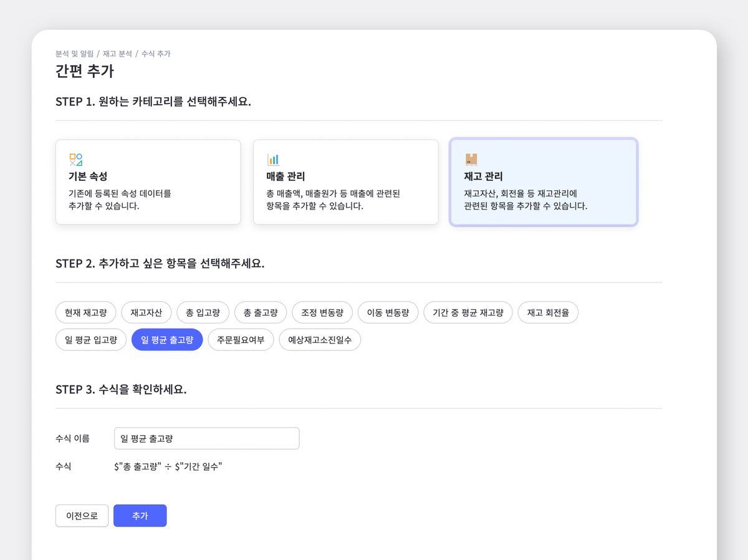Select the 주문필요여부 item

pyautogui.click(x=241, y=340)
